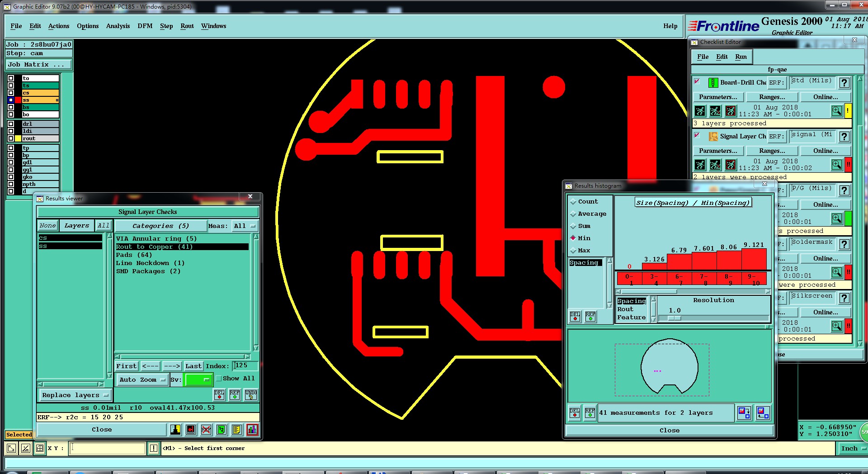Click the rightmost blue screen icon in histogram footer
This screenshot has width=868, height=474.
point(763,413)
